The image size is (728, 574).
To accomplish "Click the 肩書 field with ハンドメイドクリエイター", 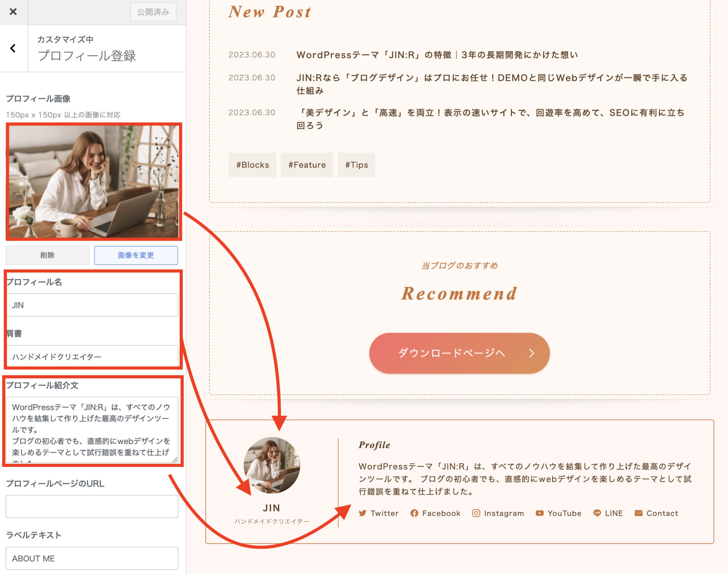I will pos(92,356).
